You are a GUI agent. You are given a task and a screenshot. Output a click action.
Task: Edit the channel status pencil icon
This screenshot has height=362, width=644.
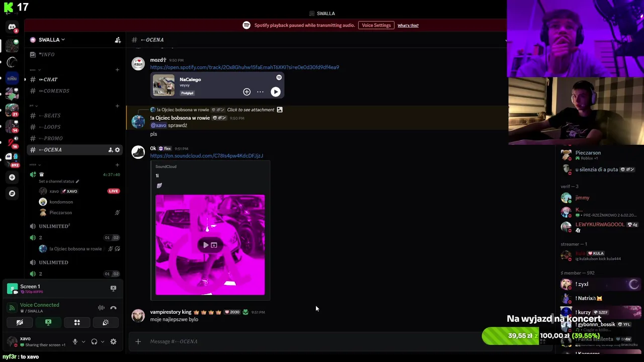(x=77, y=181)
